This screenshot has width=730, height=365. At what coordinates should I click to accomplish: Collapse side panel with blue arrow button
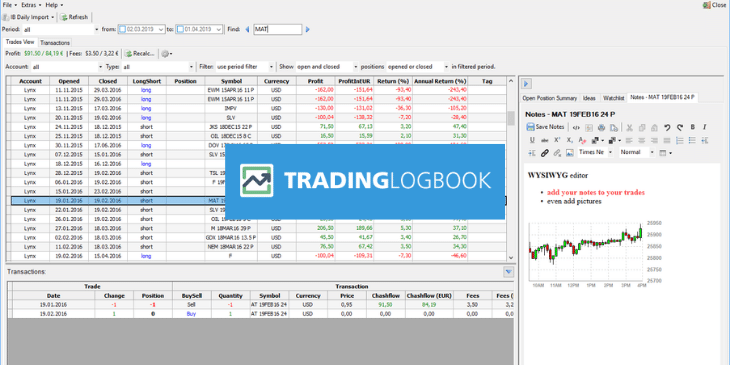coord(527,84)
